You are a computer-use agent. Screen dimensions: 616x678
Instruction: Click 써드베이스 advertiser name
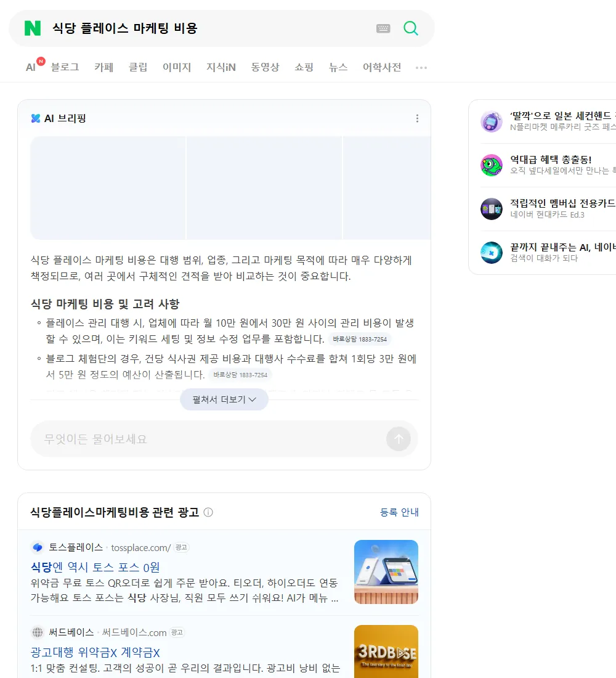tap(71, 632)
